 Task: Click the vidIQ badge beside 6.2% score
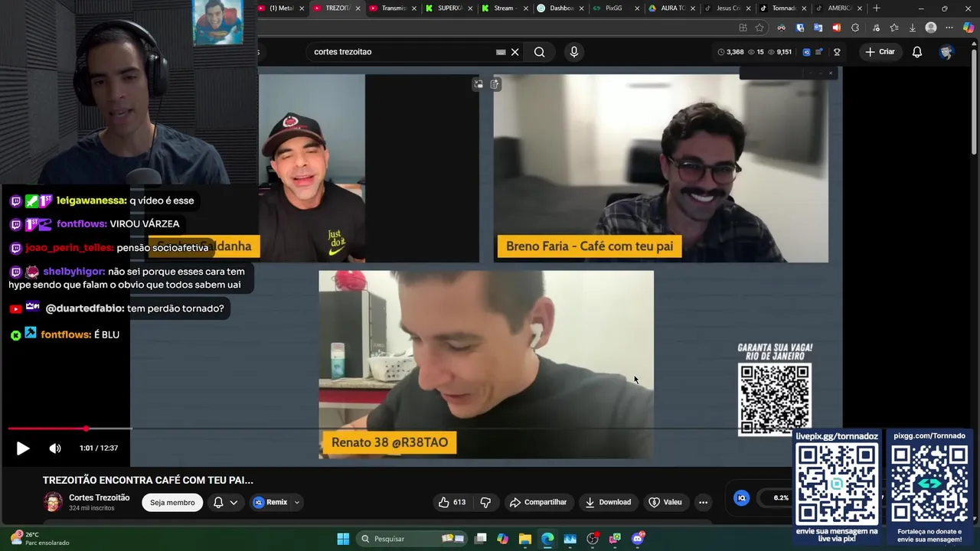click(x=741, y=497)
